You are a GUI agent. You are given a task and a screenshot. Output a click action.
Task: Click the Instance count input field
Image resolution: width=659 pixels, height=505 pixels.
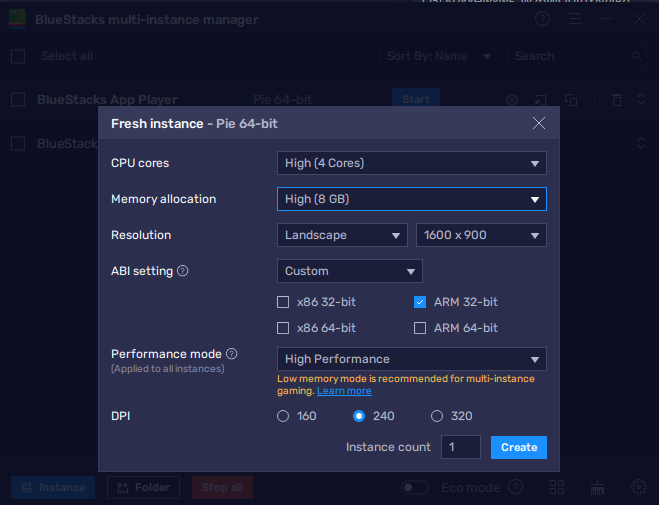click(x=461, y=447)
